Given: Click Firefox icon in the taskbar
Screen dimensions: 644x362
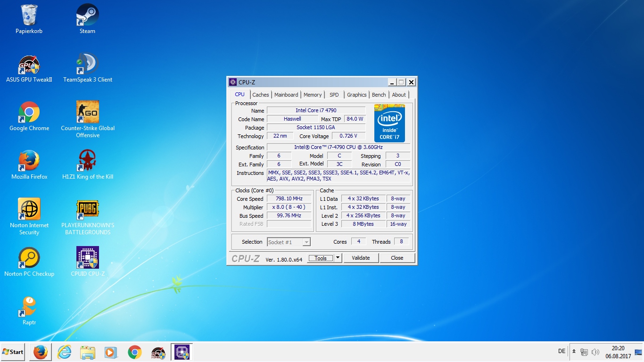Looking at the screenshot, I should [40, 352].
